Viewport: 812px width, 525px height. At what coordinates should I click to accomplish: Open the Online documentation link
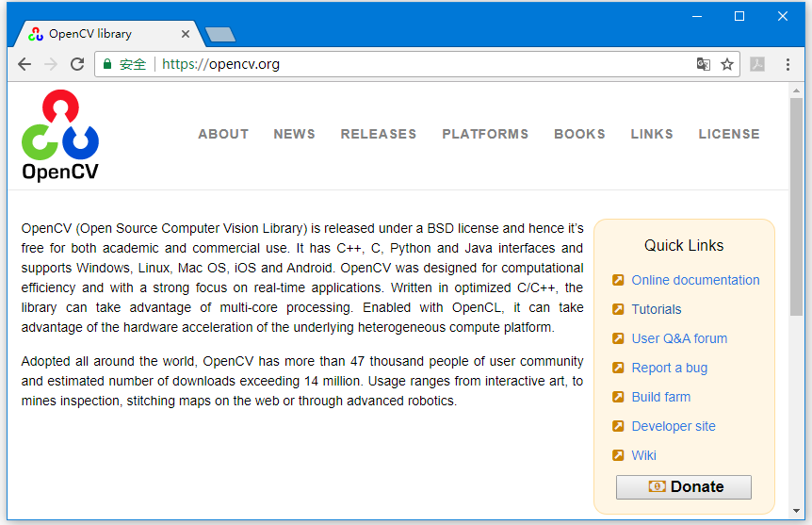(695, 280)
